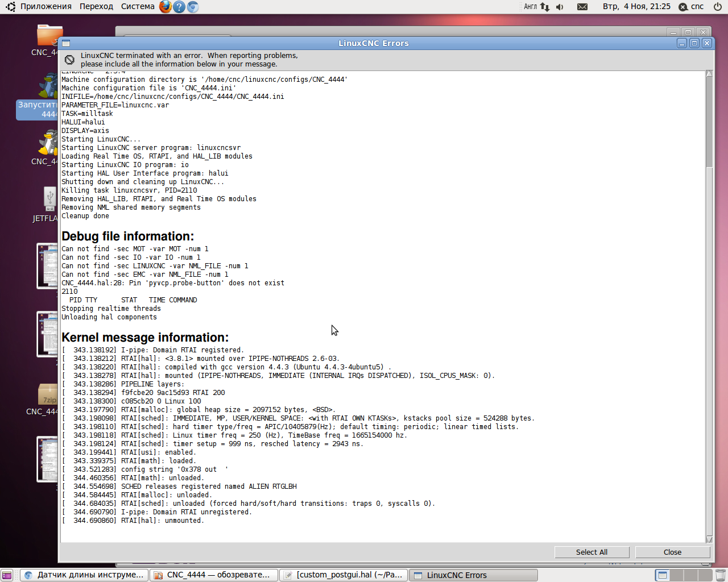Select the CNC_4 penguin launcher on desktop
The height and width of the screenshot is (582, 728).
[x=45, y=147]
